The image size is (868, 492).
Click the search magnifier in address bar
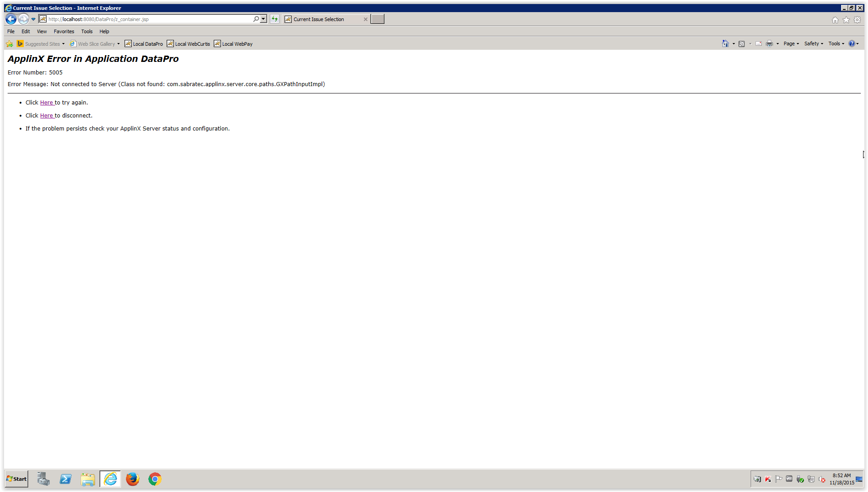coord(256,19)
